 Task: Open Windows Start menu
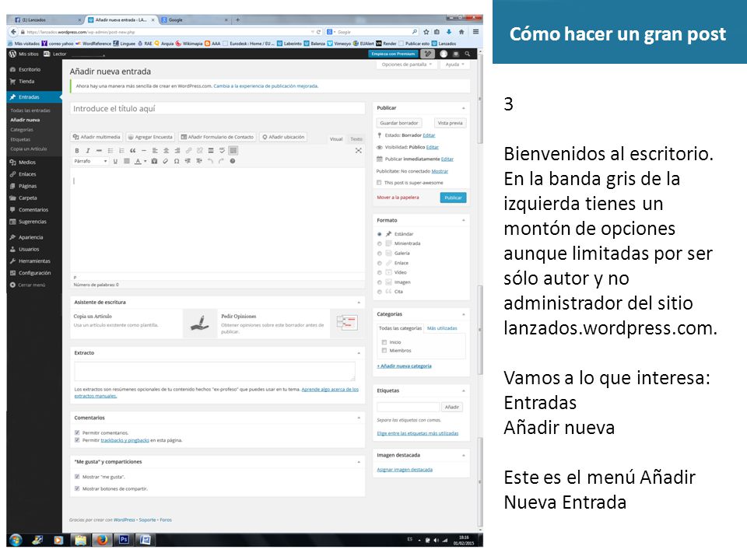click(x=16, y=540)
